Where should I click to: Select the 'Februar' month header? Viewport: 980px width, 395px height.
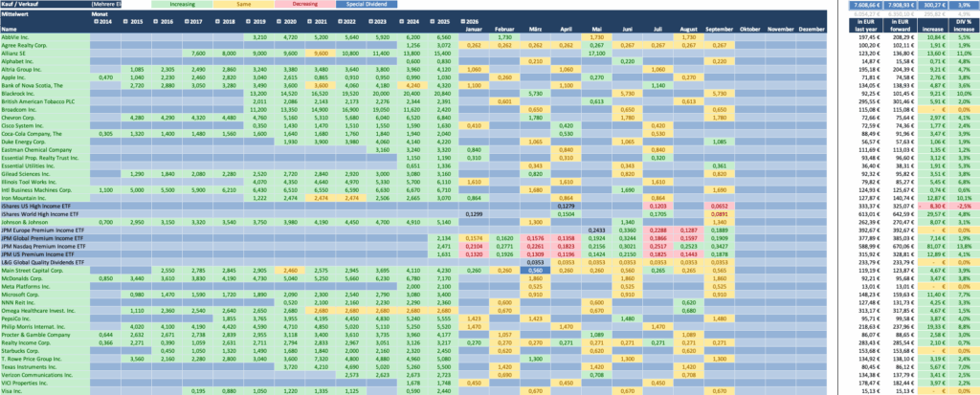click(x=504, y=29)
